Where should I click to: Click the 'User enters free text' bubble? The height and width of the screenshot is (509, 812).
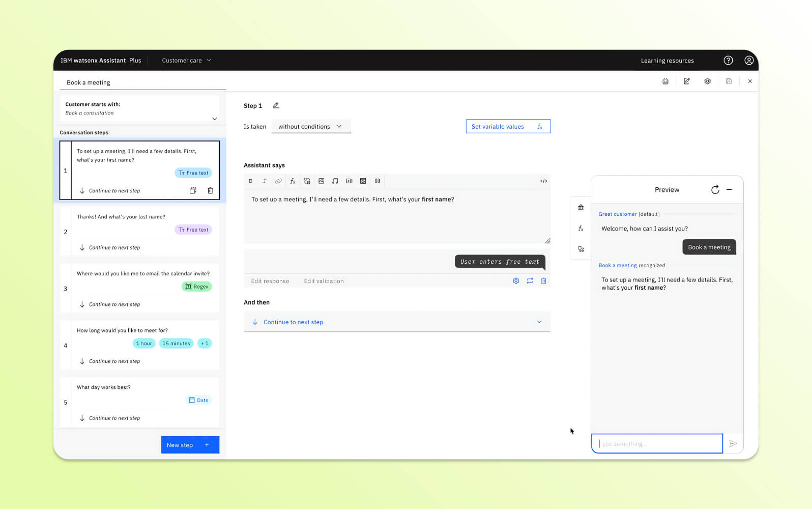(x=500, y=262)
